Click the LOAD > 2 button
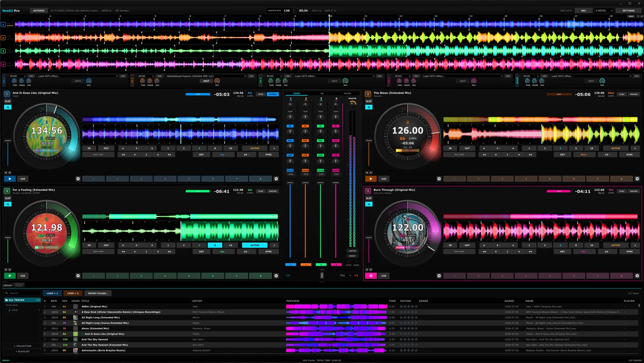The height and width of the screenshot is (363, 644). (73, 293)
